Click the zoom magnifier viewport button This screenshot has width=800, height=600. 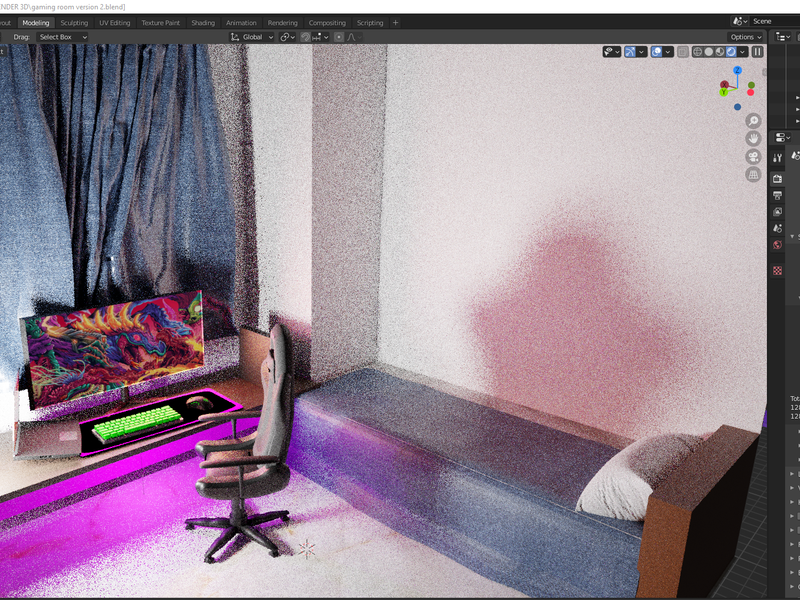coord(753,121)
